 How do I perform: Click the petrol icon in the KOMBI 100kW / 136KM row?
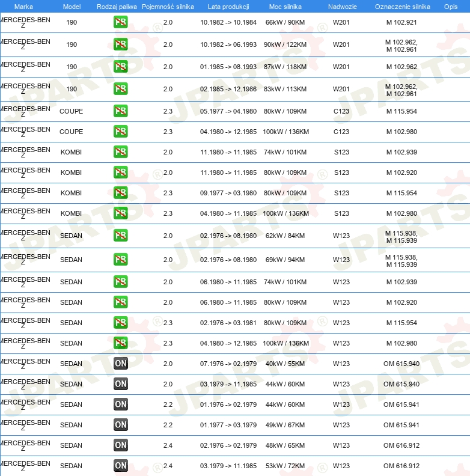[121, 213]
